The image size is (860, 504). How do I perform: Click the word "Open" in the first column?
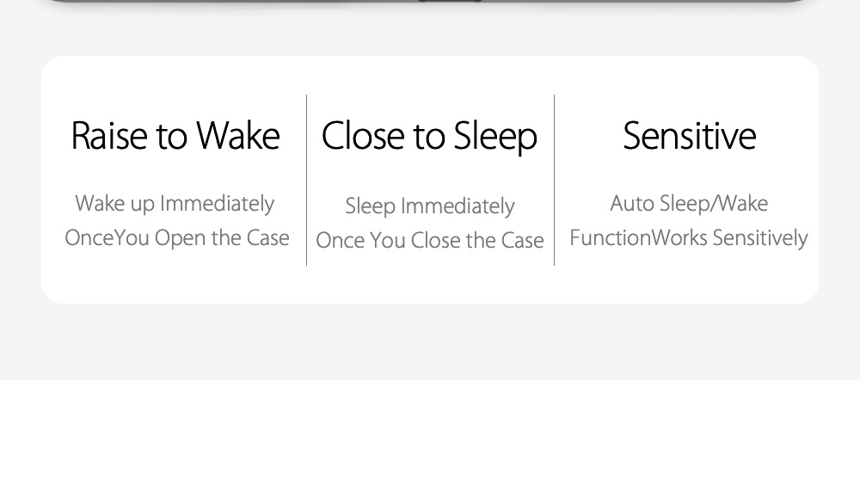[x=180, y=238]
